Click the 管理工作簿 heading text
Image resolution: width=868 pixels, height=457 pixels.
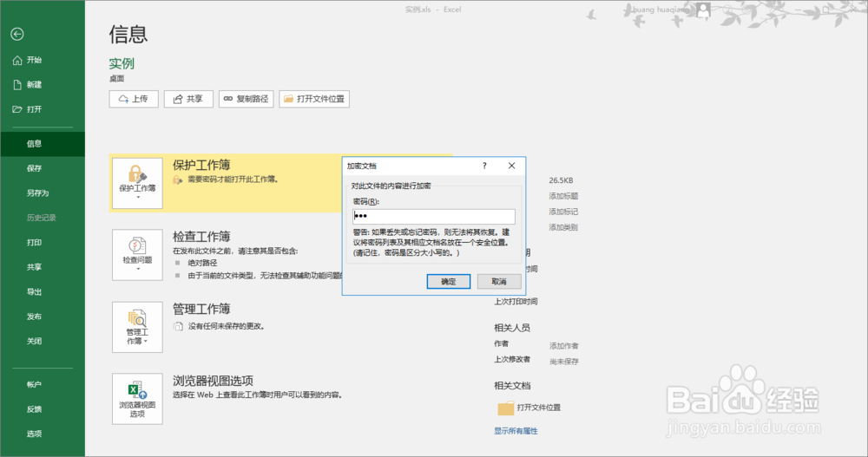[x=201, y=309]
